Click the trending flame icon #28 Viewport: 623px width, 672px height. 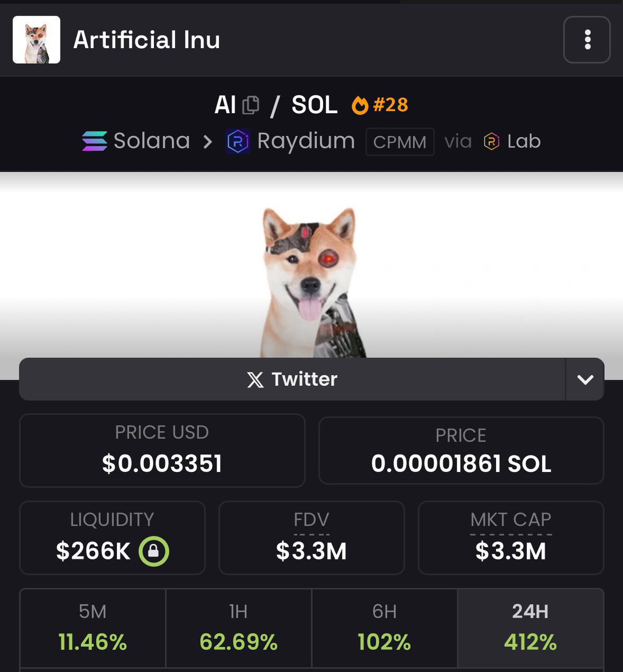360,105
